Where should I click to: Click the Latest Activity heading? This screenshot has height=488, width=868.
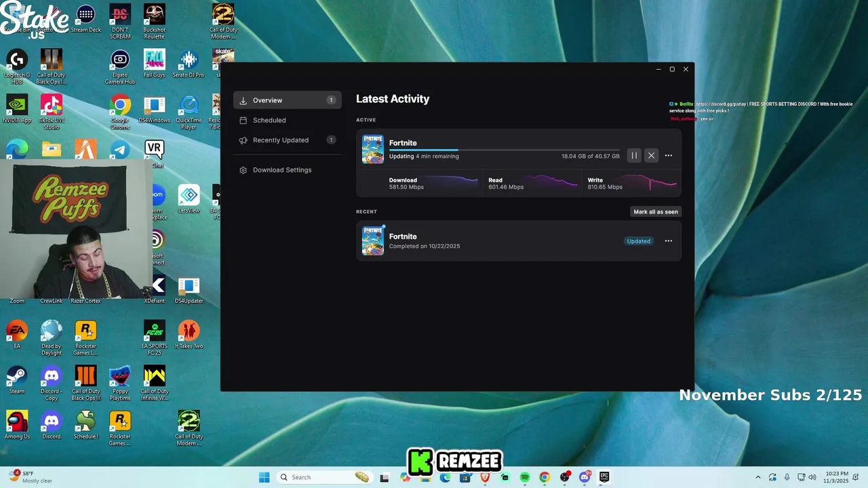pos(393,99)
